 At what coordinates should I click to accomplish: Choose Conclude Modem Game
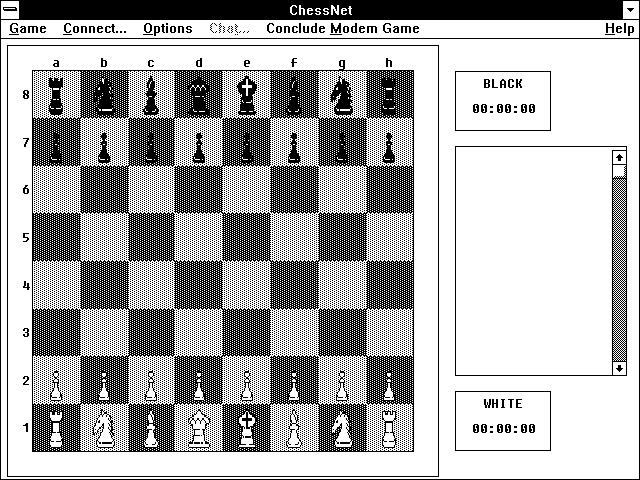343,29
